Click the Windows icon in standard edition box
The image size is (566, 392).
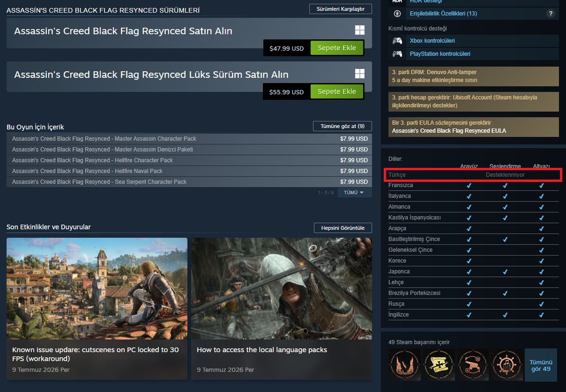(x=360, y=30)
